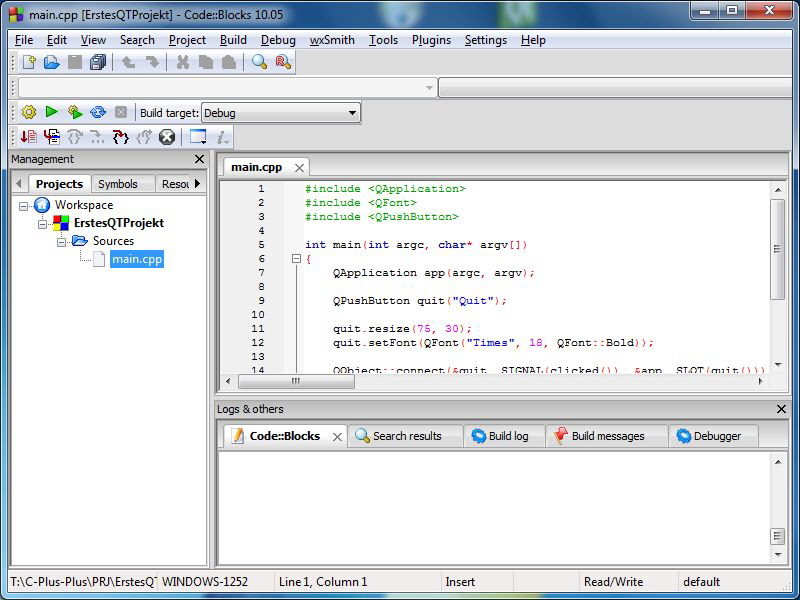Build the project using the gear icon
Screen dimensions: 800x600
(30, 112)
